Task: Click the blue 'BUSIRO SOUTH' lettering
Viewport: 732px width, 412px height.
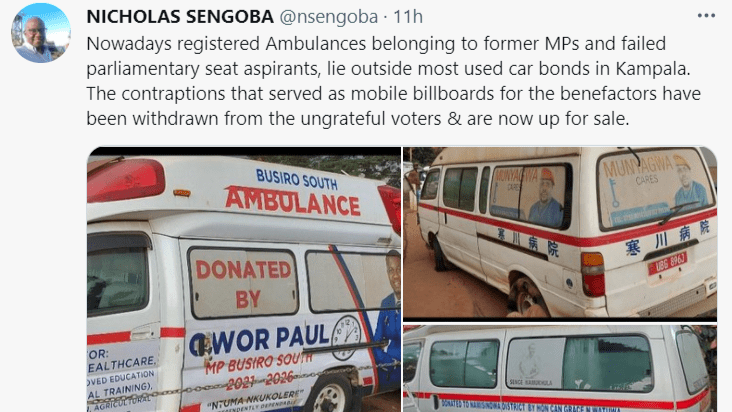Action: 296,179
